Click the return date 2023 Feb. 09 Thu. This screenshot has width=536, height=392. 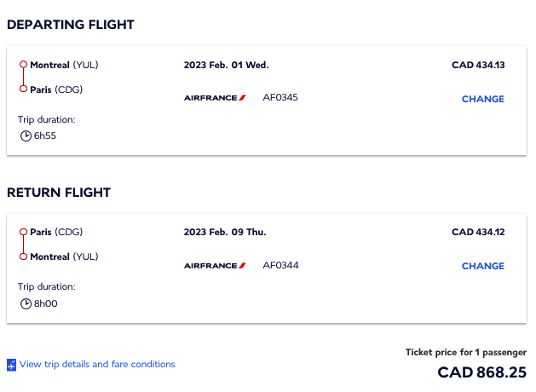pyautogui.click(x=226, y=232)
